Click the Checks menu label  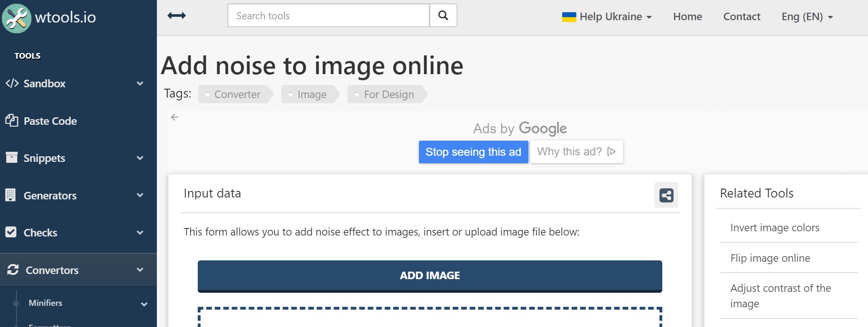pyautogui.click(x=40, y=233)
